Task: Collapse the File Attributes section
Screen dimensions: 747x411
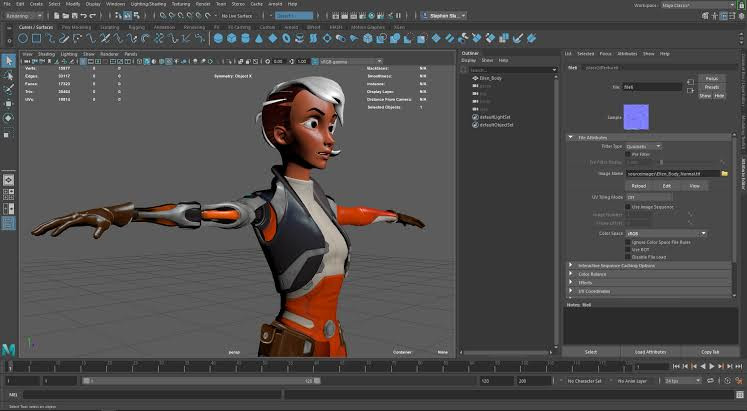Action: point(571,138)
